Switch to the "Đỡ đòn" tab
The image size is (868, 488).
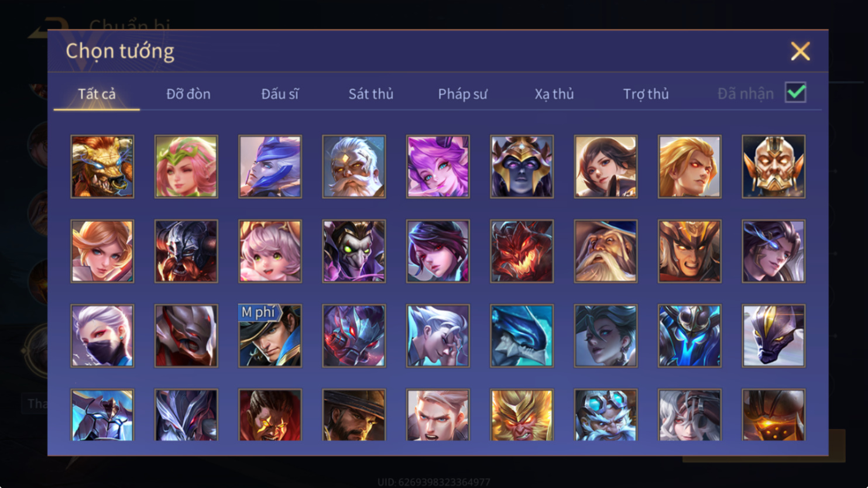point(188,94)
